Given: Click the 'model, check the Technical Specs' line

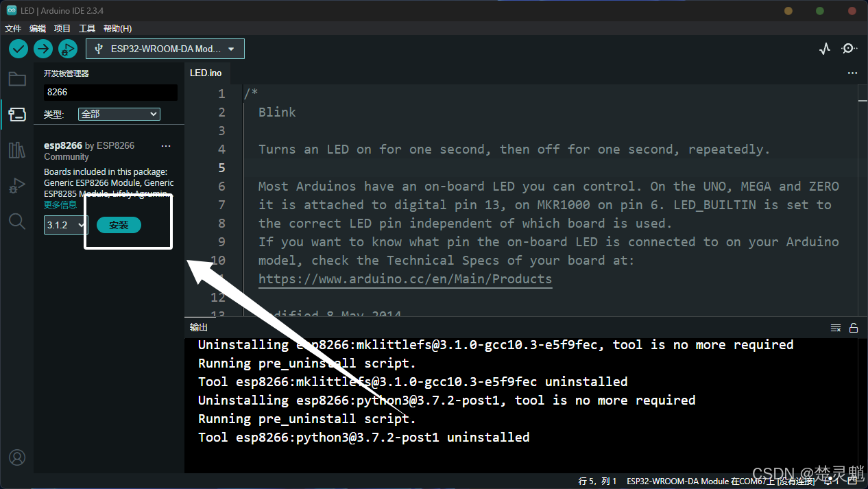Looking at the screenshot, I should tap(446, 261).
